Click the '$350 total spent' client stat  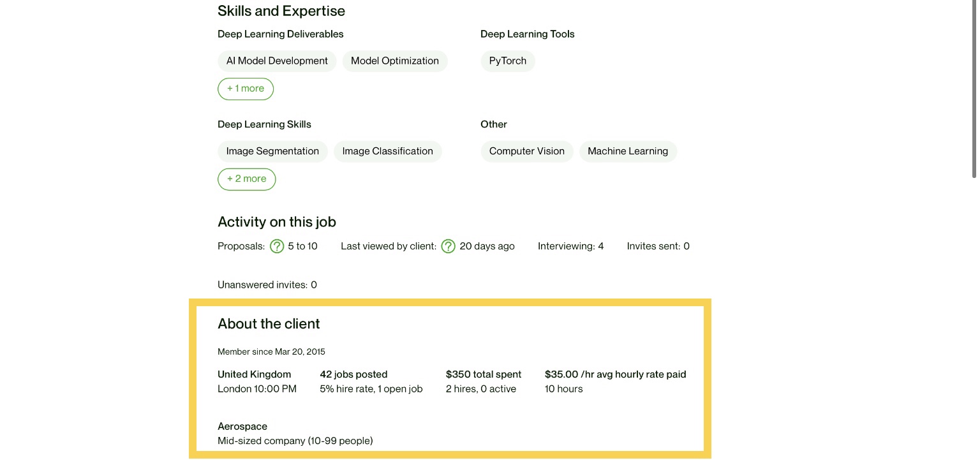(484, 374)
